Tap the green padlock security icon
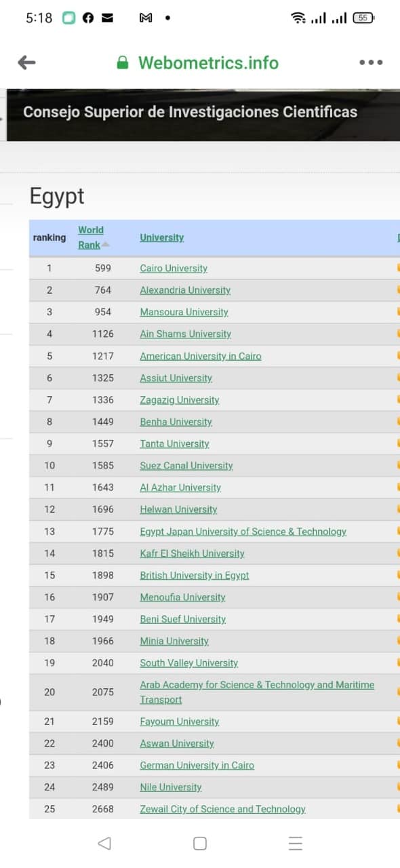Screen dimensions: 400x868 pyautogui.click(x=123, y=62)
